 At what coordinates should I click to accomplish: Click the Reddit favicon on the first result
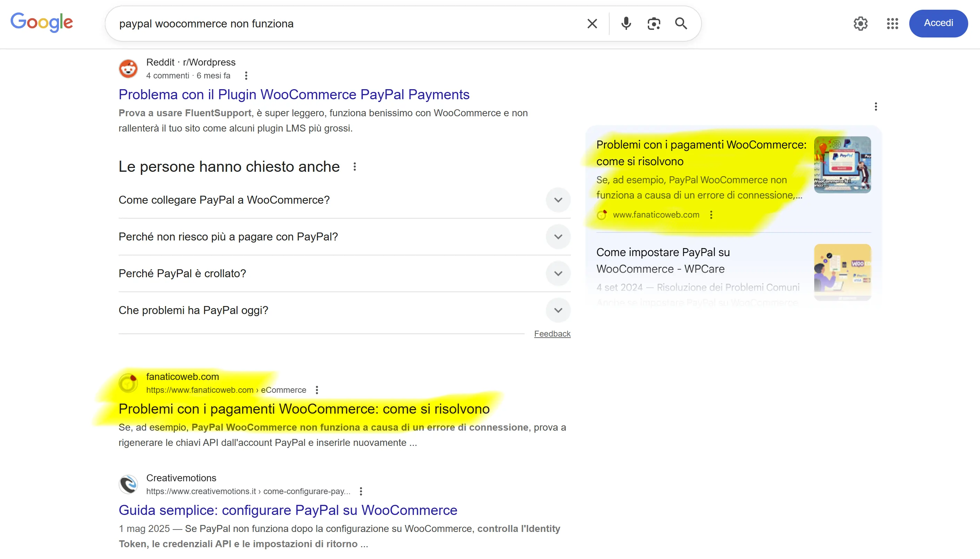click(x=129, y=68)
